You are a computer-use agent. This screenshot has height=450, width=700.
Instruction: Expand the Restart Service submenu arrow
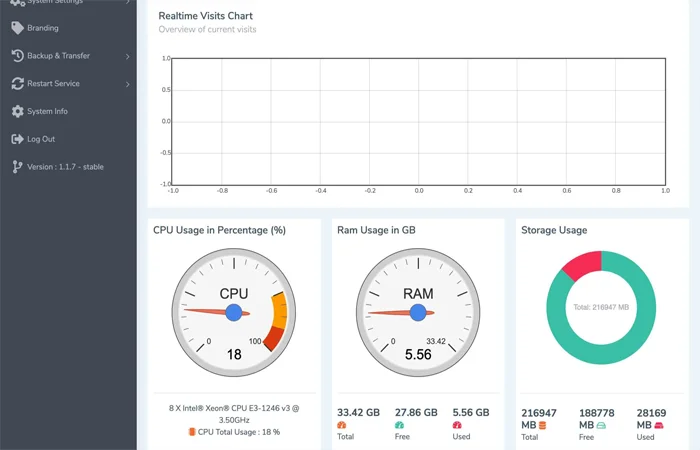(x=128, y=84)
